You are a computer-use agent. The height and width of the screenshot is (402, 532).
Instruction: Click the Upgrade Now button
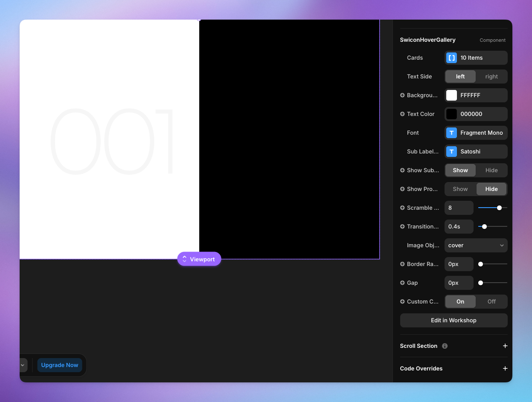click(x=60, y=365)
